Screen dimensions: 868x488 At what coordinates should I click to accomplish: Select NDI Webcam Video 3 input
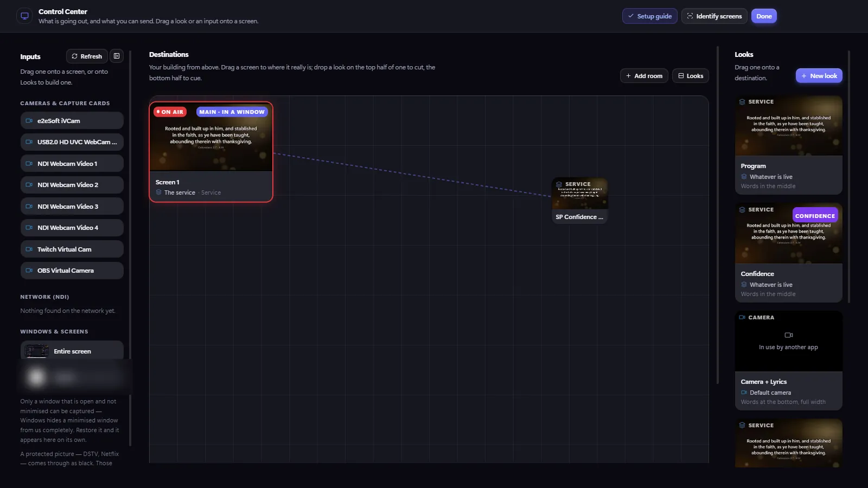pos(72,207)
